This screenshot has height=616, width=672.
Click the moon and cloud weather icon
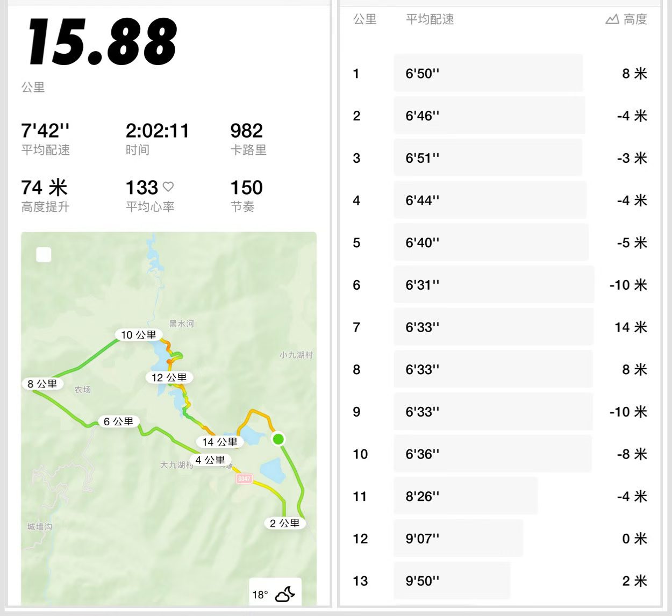[285, 593]
